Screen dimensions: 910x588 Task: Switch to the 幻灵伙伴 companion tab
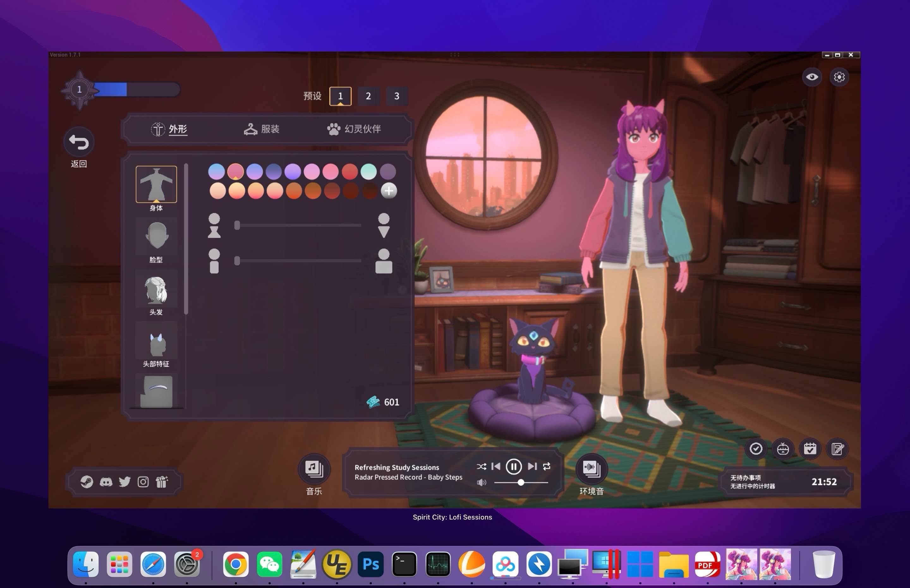tap(354, 129)
